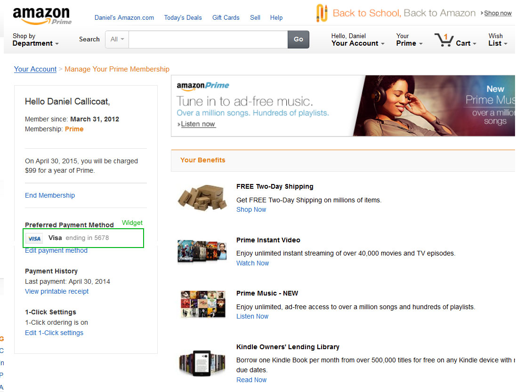532x392 pixels.
Task: Click View printable receipt
Action: click(56, 291)
